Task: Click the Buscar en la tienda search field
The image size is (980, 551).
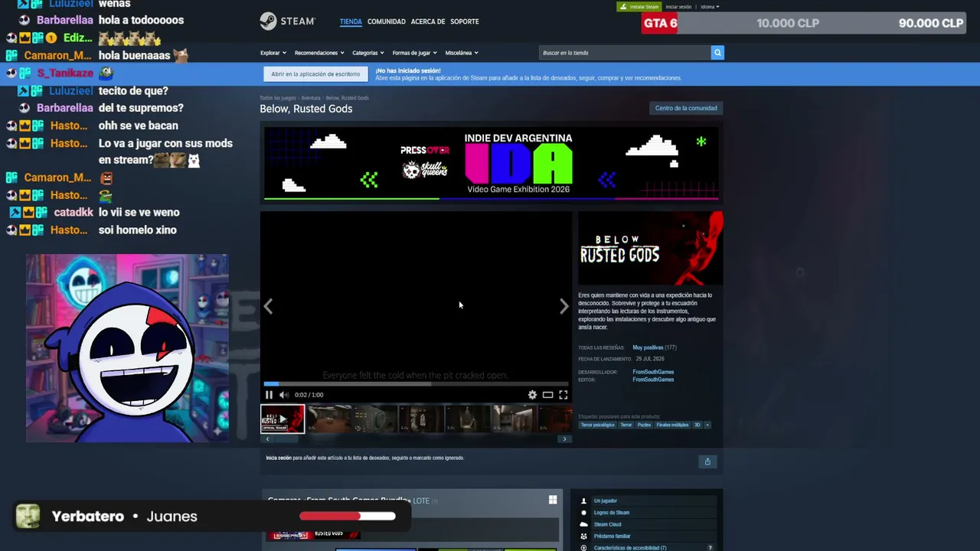Action: click(x=625, y=53)
